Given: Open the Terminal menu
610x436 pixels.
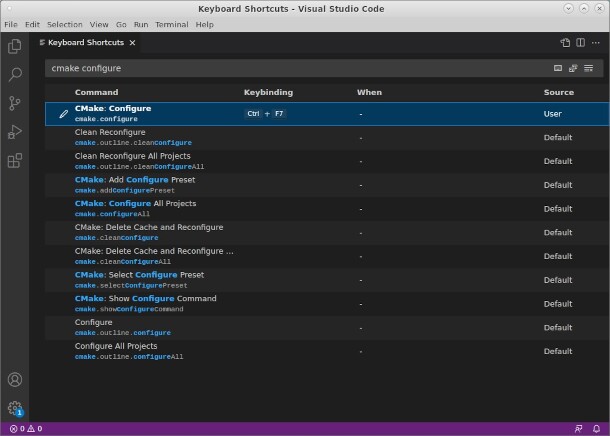Looking at the screenshot, I should point(172,25).
